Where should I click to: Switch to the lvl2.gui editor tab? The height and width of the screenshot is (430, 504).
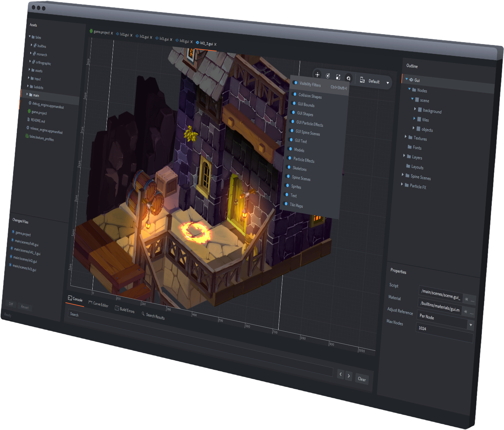pyautogui.click(x=144, y=37)
